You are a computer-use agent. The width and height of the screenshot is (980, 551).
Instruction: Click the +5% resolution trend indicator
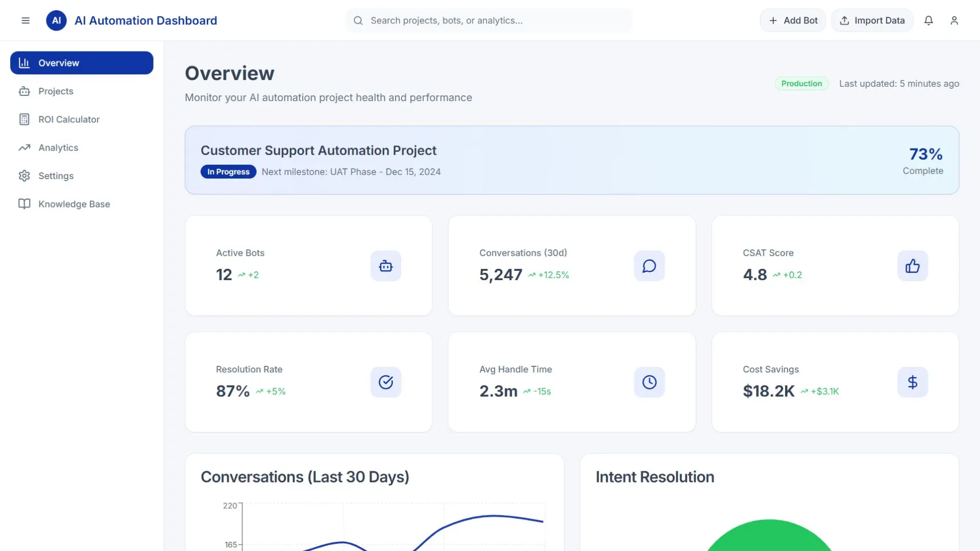click(271, 391)
